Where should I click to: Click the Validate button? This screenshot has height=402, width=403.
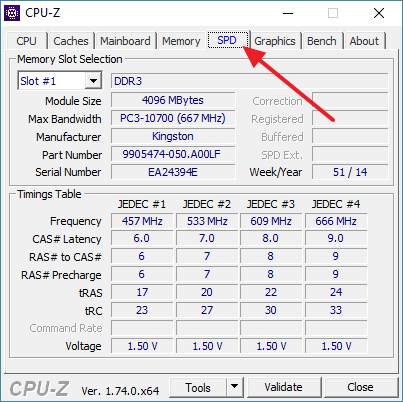pyautogui.click(x=284, y=387)
